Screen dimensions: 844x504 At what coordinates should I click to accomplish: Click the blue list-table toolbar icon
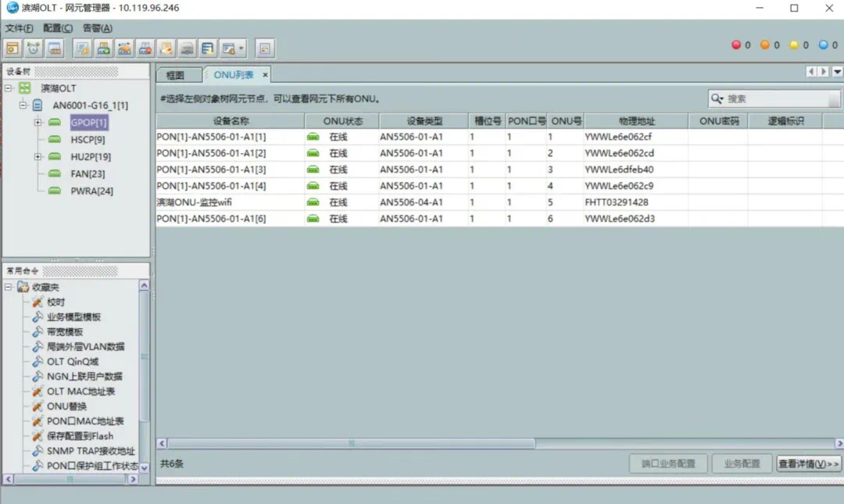coord(208,48)
